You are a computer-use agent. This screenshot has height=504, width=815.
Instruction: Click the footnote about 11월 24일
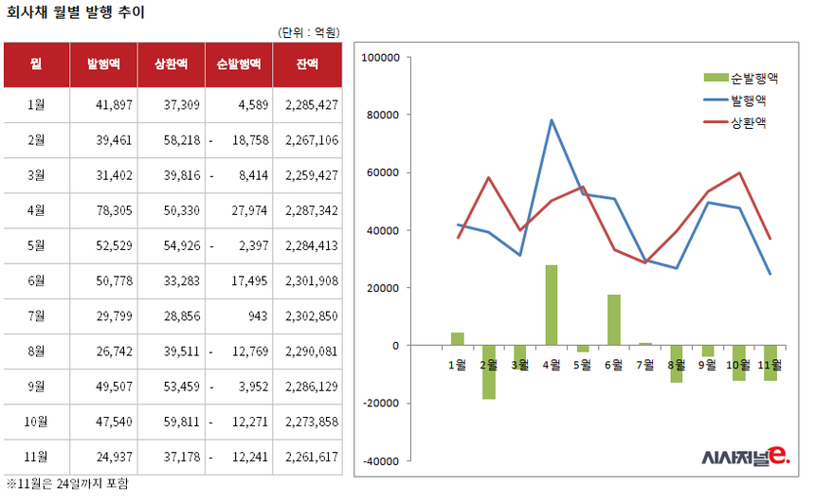tap(66, 484)
